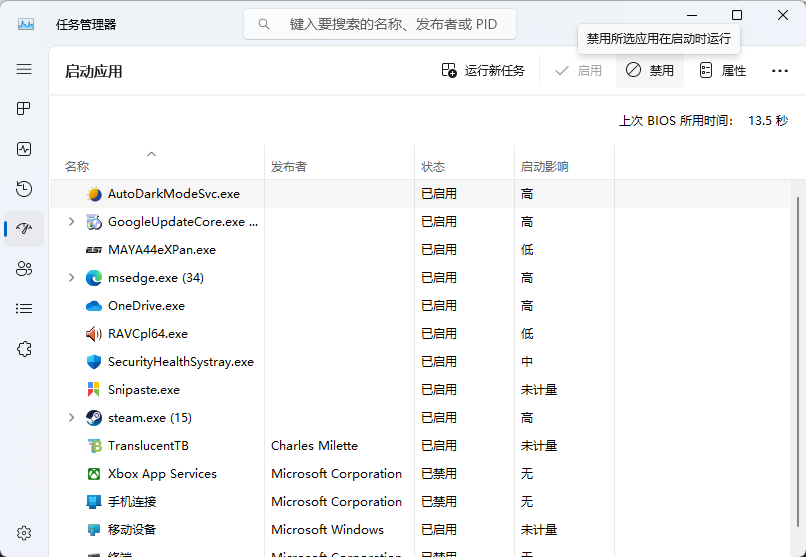
Task: Expand the steam.exe (15) group
Action: 71,418
